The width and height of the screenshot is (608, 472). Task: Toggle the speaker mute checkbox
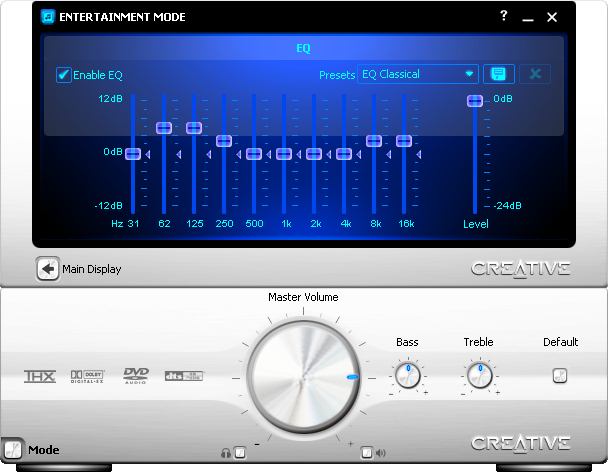(x=367, y=453)
